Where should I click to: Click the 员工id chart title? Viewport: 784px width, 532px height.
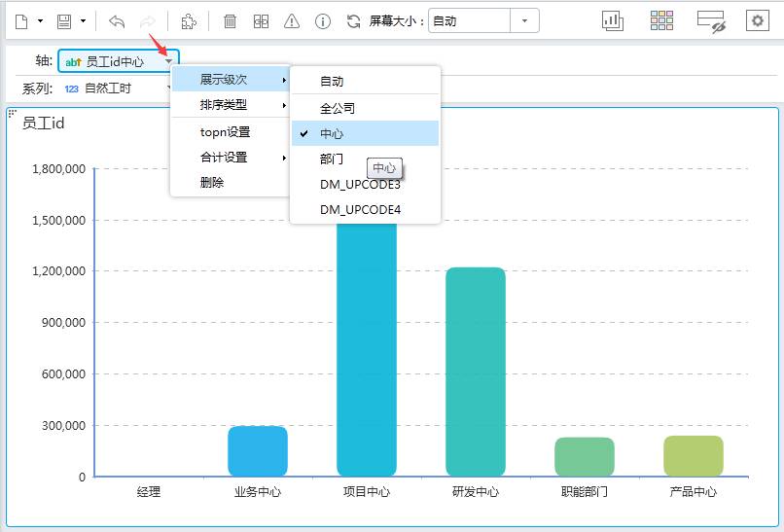[x=43, y=123]
